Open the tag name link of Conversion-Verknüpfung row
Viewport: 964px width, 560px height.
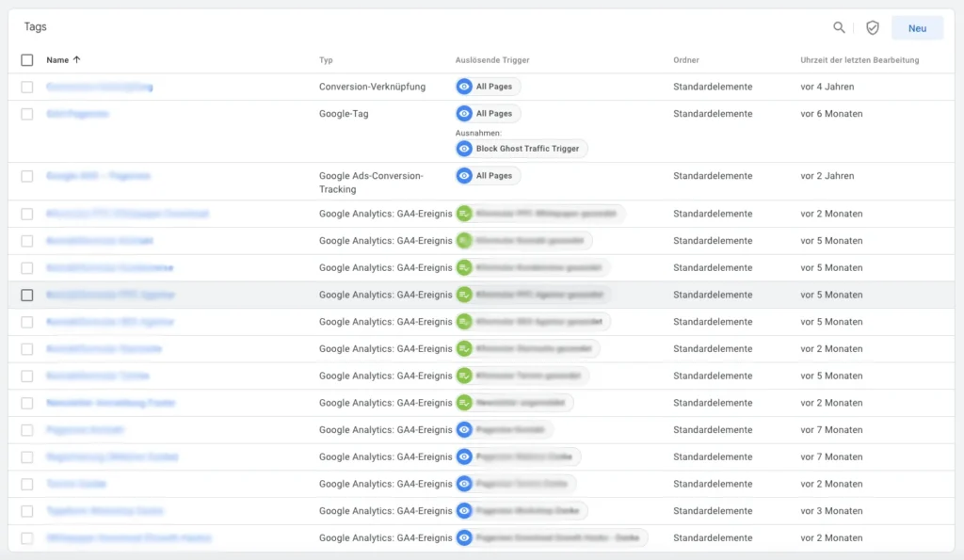[100, 87]
